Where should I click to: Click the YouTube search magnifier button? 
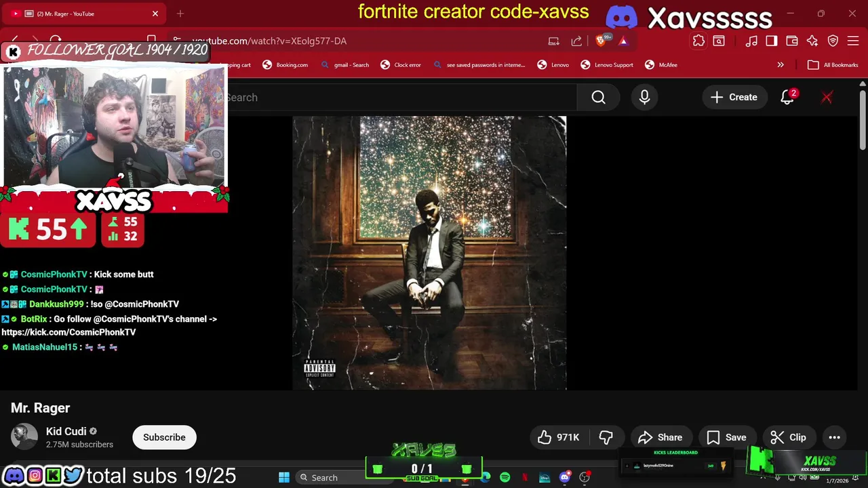pyautogui.click(x=598, y=98)
